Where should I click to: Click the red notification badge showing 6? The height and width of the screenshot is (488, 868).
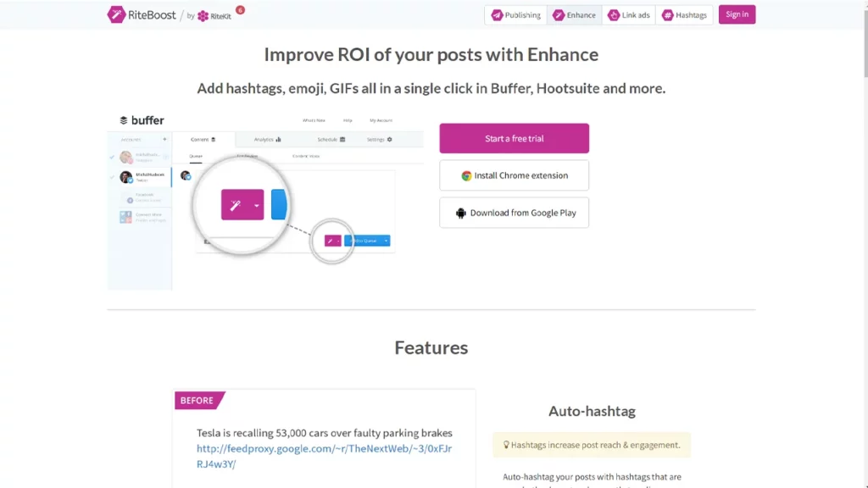click(x=240, y=10)
